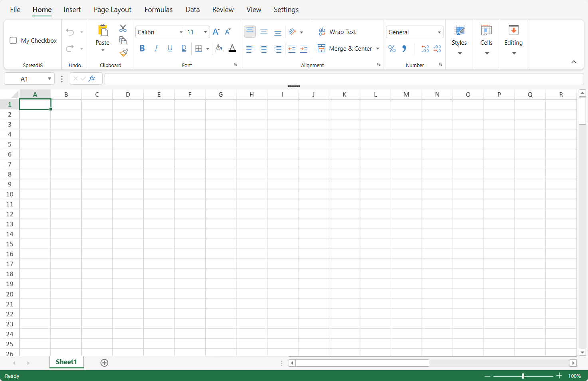
Task: Toggle Bold formatting
Action: pos(142,48)
